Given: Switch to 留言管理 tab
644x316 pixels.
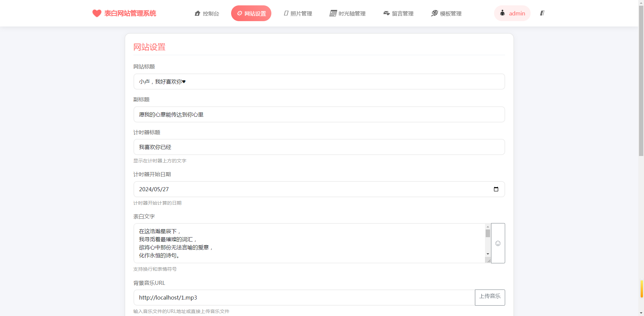Looking at the screenshot, I should (398, 13).
